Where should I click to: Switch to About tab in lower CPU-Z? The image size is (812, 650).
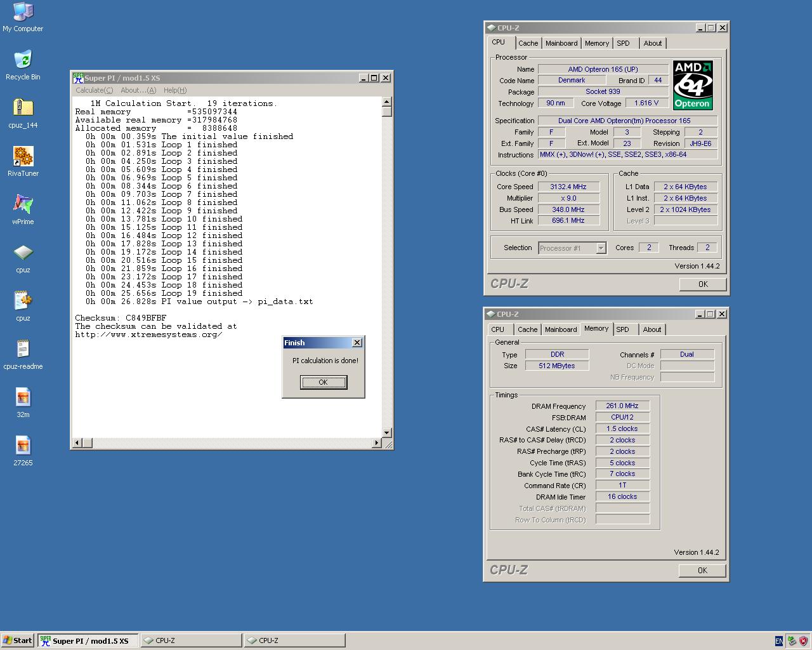click(x=652, y=329)
